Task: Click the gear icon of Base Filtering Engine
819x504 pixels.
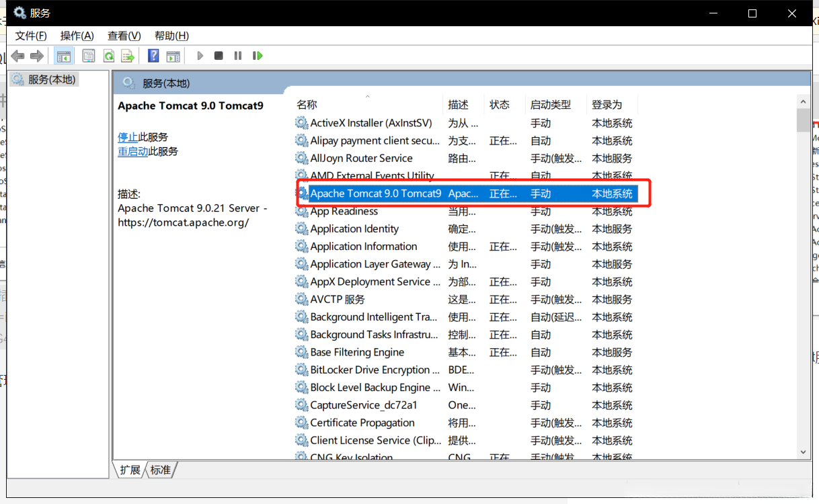Action: click(x=302, y=352)
